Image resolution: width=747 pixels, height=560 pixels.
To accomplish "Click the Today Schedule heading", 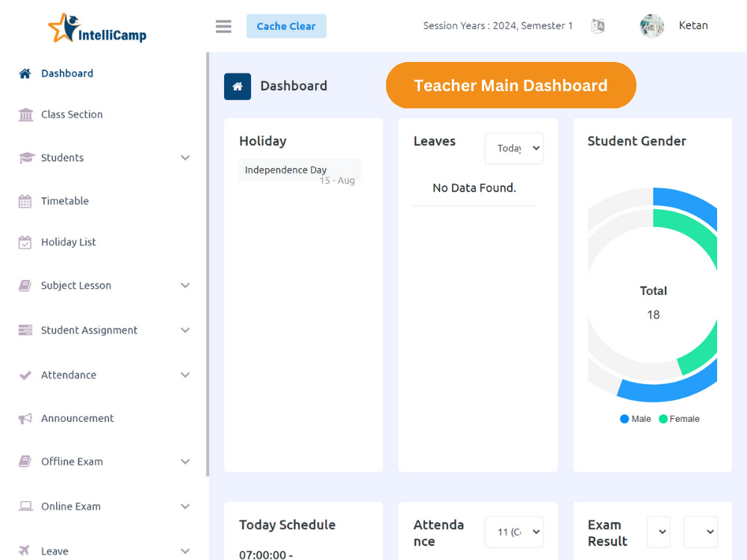I will pyautogui.click(x=288, y=525).
